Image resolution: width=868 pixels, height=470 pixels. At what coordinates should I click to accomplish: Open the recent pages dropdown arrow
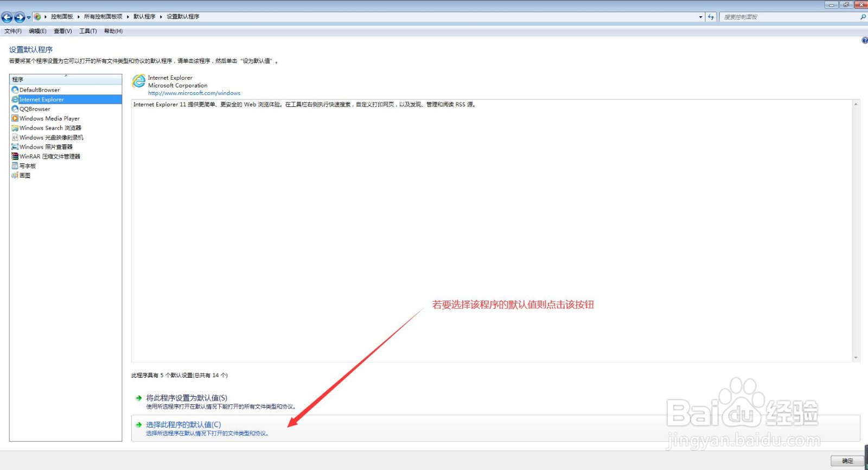pyautogui.click(x=29, y=18)
